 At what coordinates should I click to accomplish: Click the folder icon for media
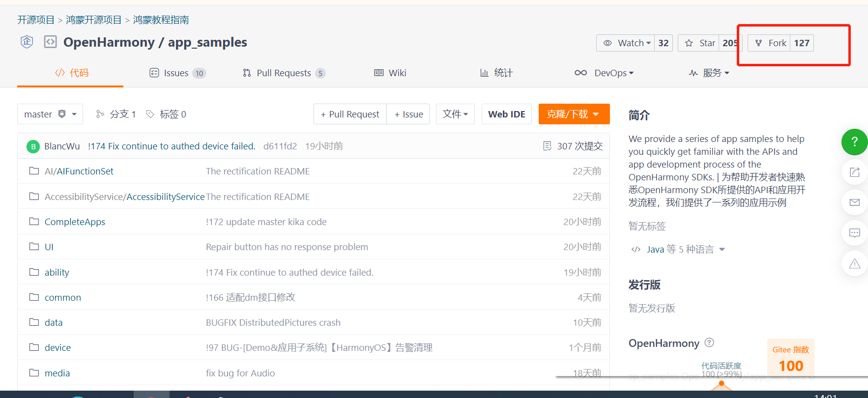click(x=34, y=373)
